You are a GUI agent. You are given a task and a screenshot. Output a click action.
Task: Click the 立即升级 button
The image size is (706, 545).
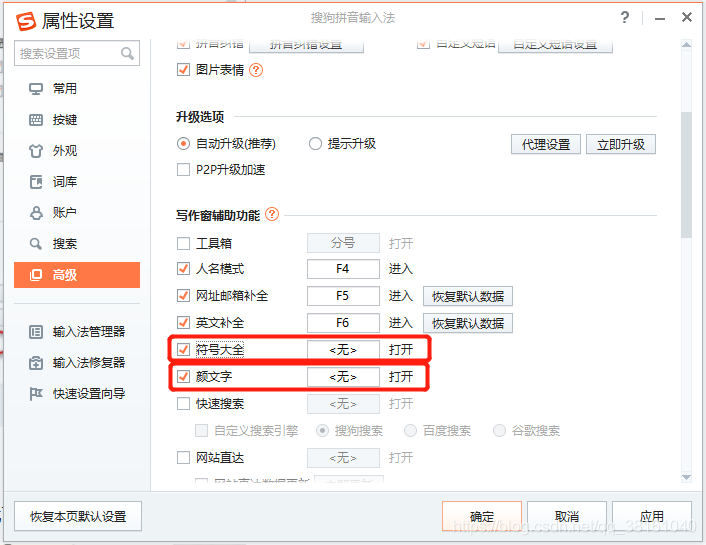(621, 145)
